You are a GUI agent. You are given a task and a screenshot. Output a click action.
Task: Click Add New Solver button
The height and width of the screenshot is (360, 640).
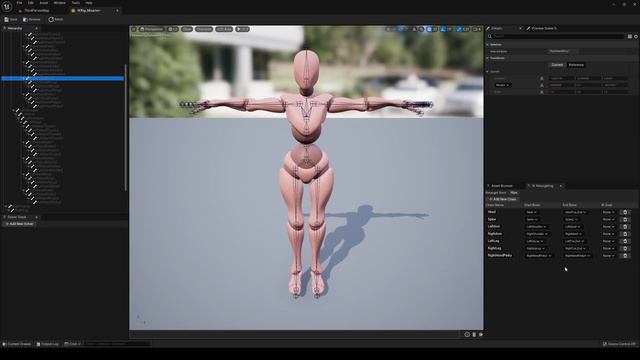coord(19,224)
